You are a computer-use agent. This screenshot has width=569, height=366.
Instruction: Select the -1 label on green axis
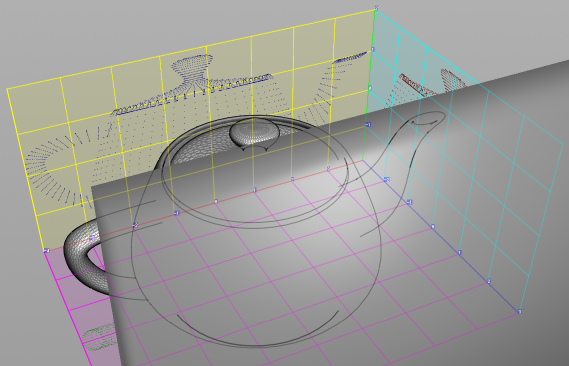[x=368, y=125]
